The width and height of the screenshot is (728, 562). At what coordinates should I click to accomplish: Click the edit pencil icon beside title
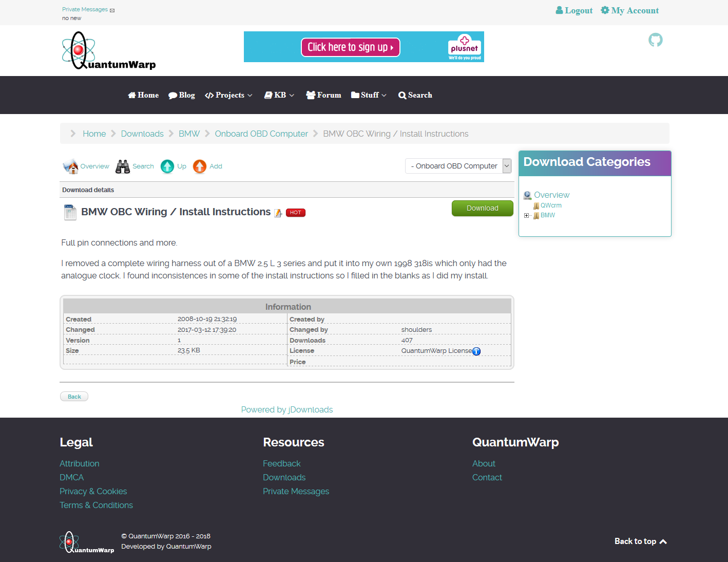pyautogui.click(x=278, y=213)
